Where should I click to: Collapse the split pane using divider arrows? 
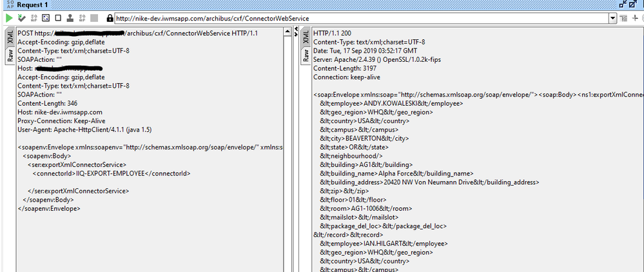coord(296,29)
